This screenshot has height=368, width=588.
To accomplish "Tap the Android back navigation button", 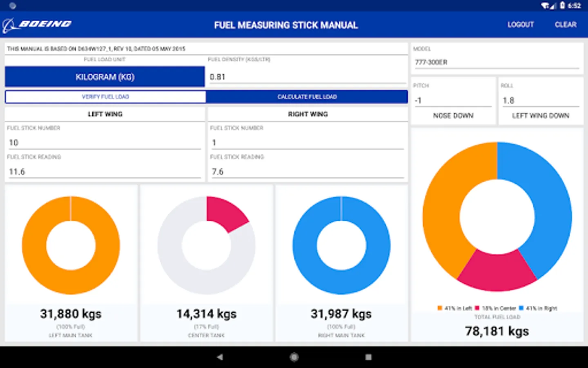I will coord(220,357).
